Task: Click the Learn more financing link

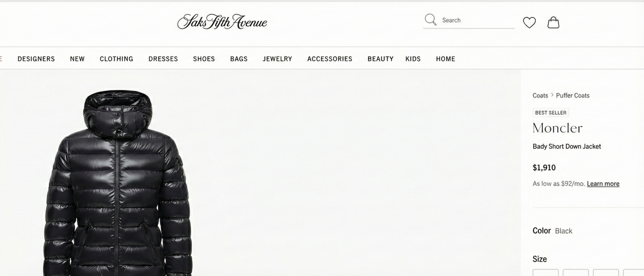Action: point(603,184)
